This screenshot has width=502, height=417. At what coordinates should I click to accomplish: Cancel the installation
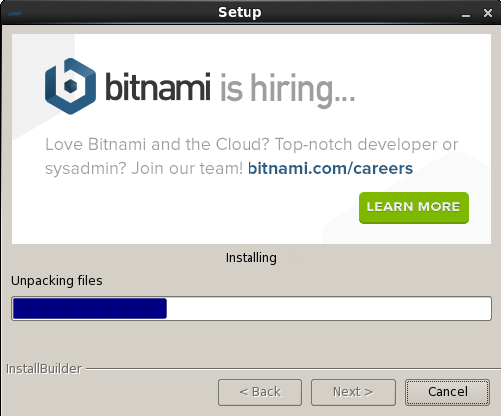point(447,392)
